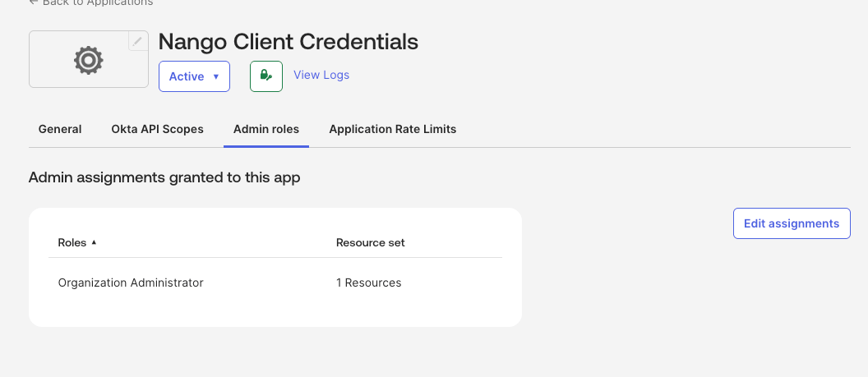Click the gear application logo image
Image resolution: width=868 pixels, height=377 pixels.
pyautogui.click(x=89, y=60)
